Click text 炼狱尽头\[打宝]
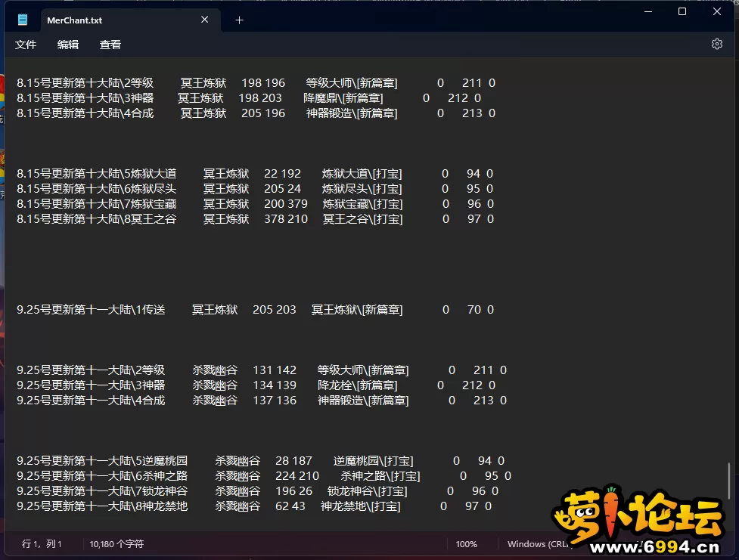 pyautogui.click(x=362, y=189)
